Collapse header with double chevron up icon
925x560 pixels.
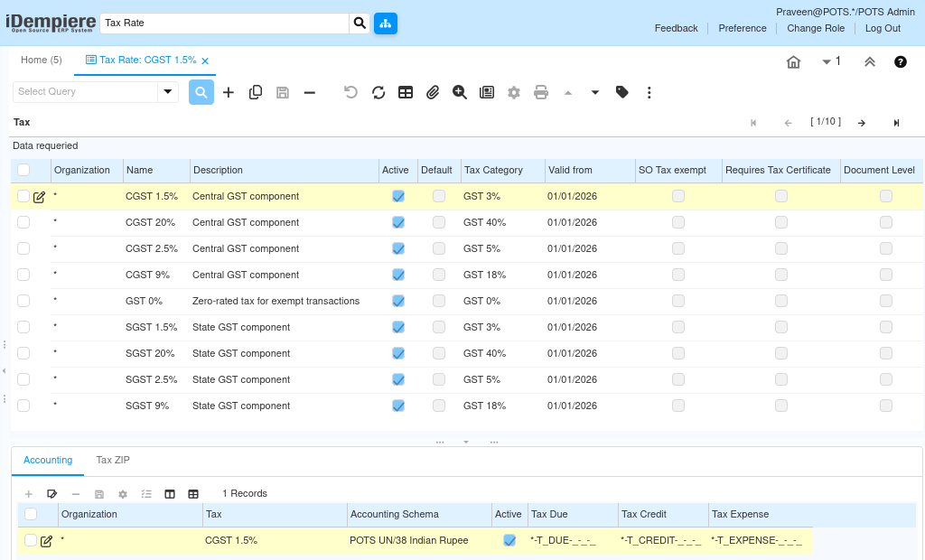(870, 61)
